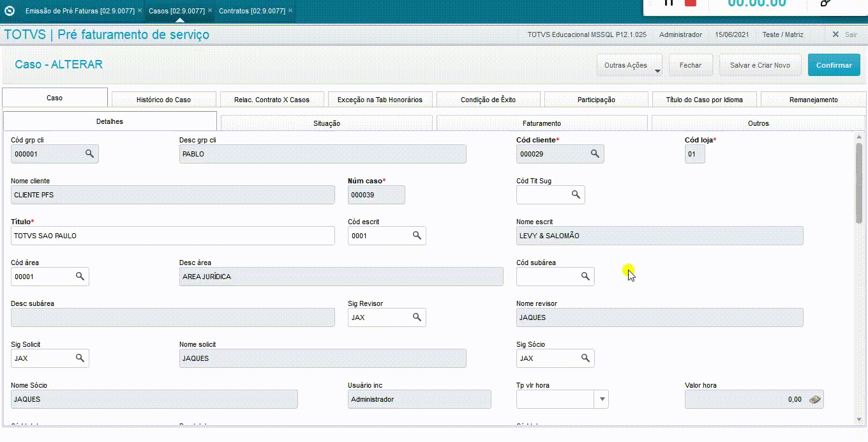The image size is (868, 442).
Task: Open the Tp vlr hora dropdown
Action: (601, 399)
